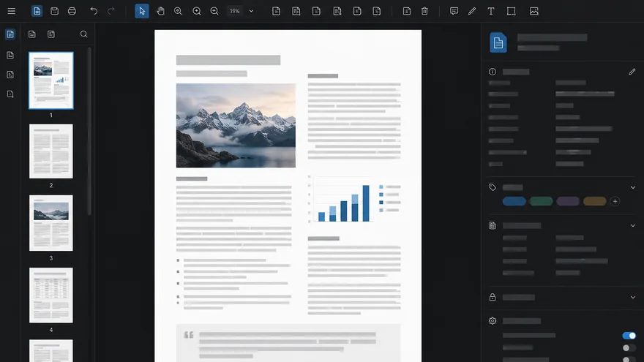Click the document details icon below tags
This screenshot has width=644, height=362.
point(493,226)
